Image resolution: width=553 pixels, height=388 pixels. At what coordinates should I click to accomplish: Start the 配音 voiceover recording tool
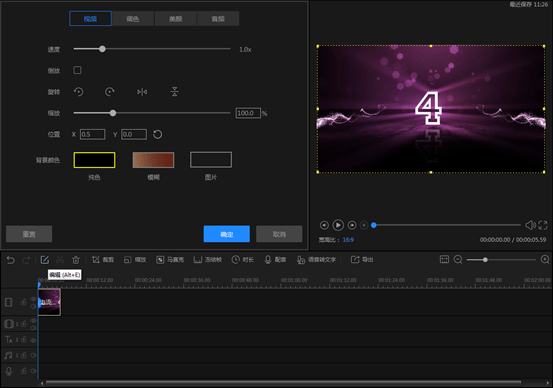tap(275, 260)
